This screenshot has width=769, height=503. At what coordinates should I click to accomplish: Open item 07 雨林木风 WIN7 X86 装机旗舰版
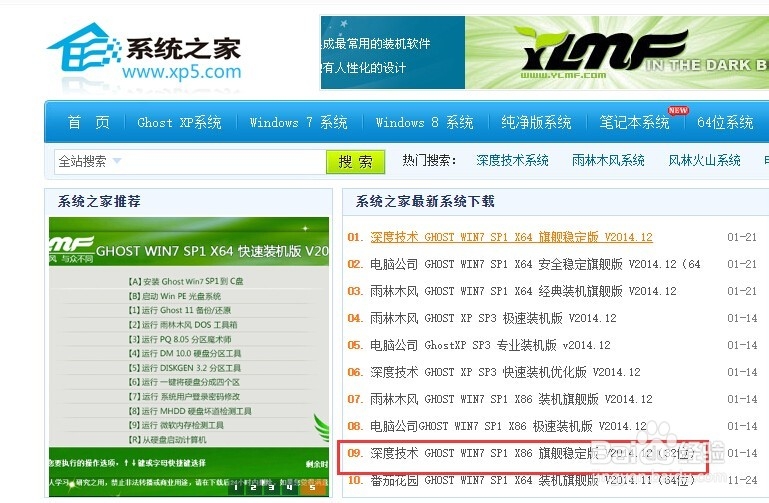pyautogui.click(x=511, y=399)
